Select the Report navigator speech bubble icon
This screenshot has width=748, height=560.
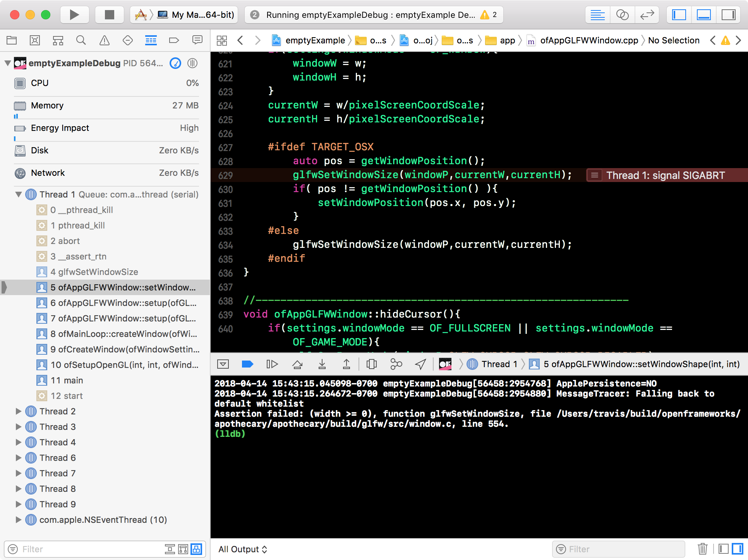coord(197,40)
